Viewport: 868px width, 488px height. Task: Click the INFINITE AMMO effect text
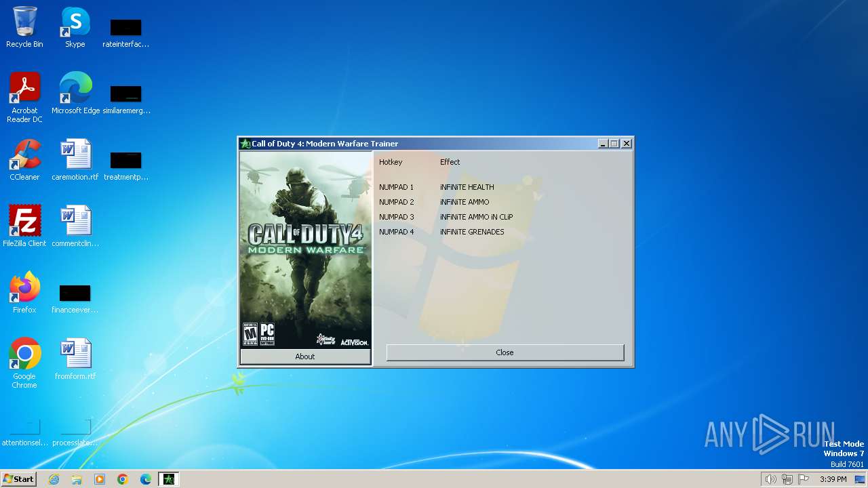pos(465,202)
